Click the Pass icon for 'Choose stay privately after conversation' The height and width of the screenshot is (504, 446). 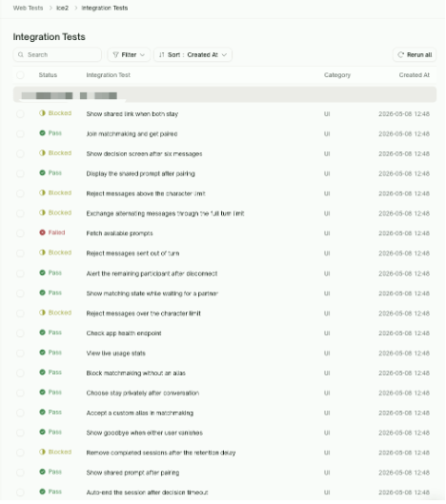pyautogui.click(x=42, y=393)
